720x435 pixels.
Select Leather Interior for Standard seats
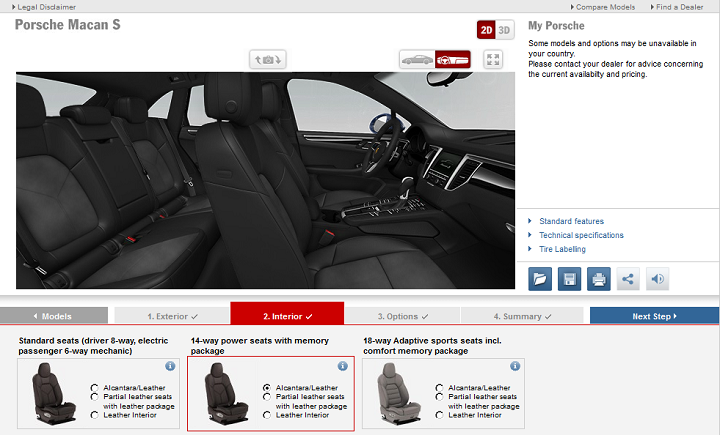[95, 415]
